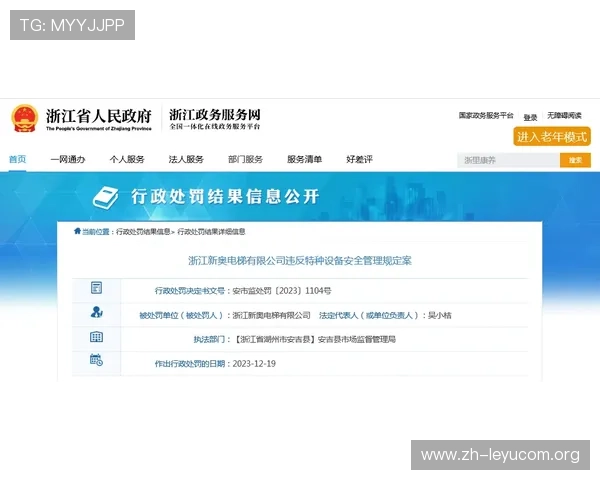Click the national emblem logo
600x480 pixels.
click(25, 119)
